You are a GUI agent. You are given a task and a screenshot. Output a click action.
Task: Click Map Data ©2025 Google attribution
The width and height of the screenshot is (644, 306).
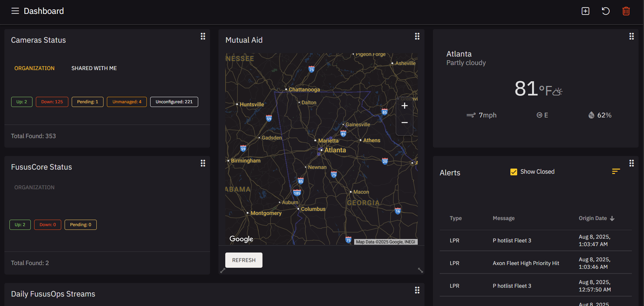pyautogui.click(x=386, y=242)
